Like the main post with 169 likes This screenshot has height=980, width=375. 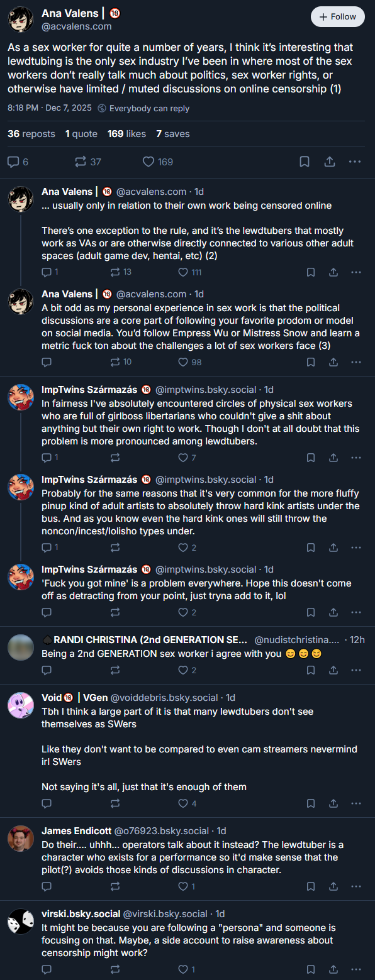[157, 162]
